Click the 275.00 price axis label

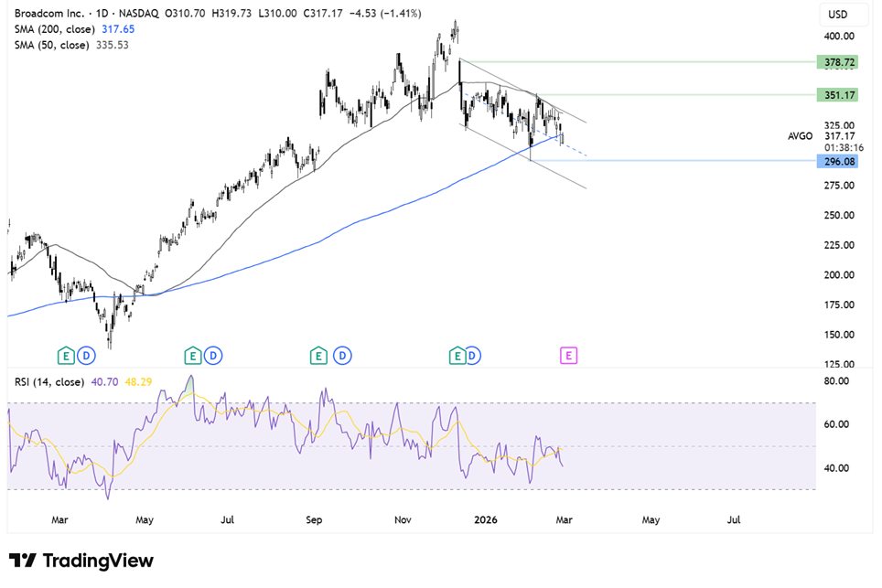839,186
